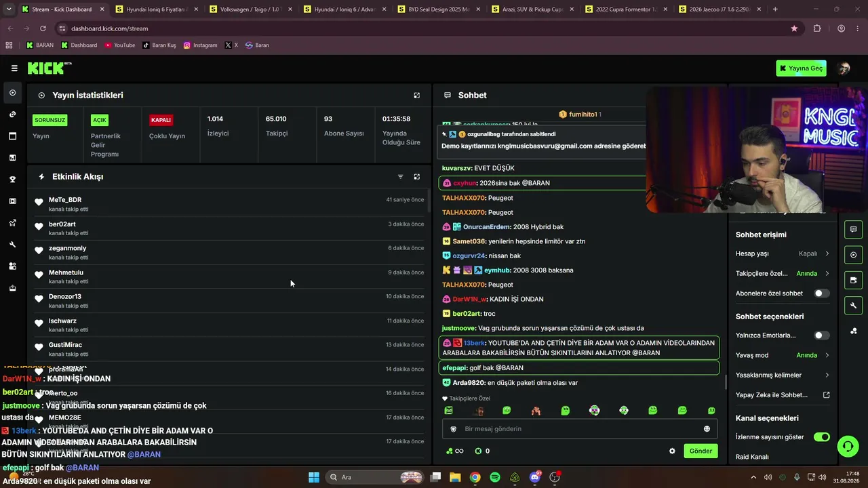Click the chat bubble icon in the right toolbar
868x488 pixels.
(x=853, y=230)
